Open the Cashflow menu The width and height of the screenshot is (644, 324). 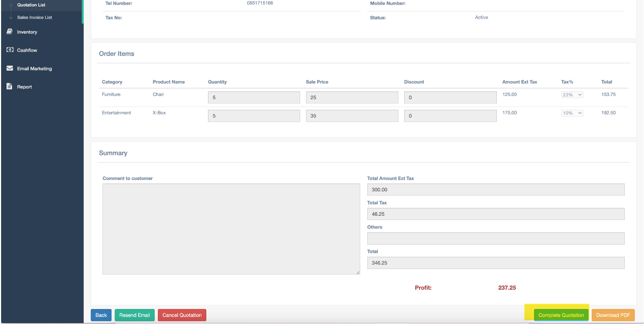click(x=27, y=50)
